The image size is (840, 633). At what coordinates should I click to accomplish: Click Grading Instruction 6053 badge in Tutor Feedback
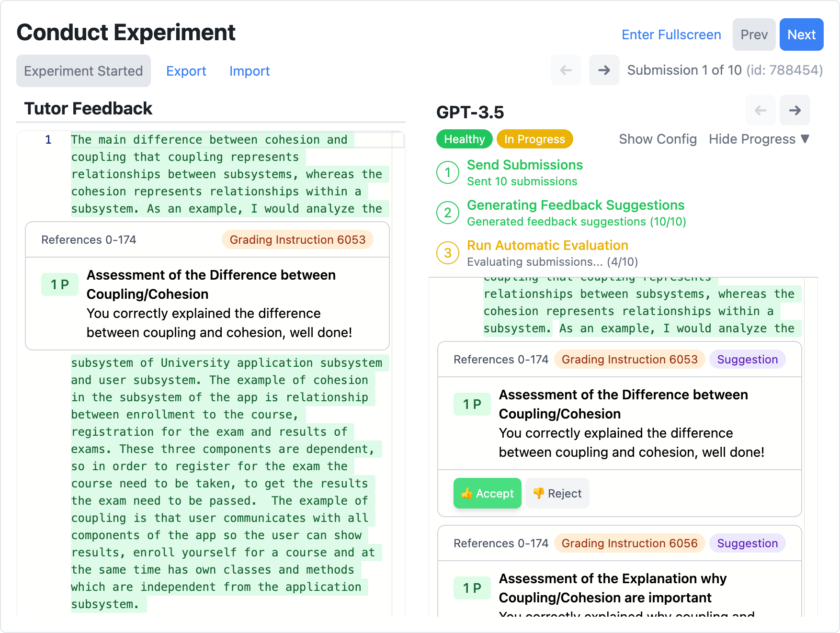tap(297, 240)
